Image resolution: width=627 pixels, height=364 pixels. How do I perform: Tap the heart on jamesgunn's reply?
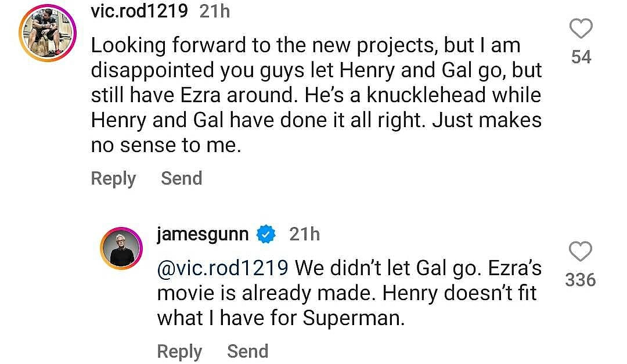(581, 252)
